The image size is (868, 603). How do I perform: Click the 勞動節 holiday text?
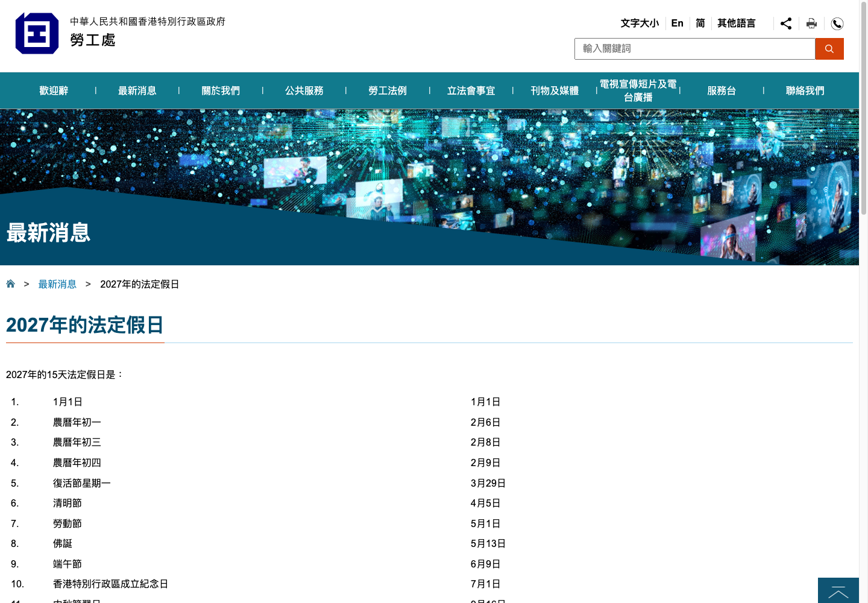[68, 523]
